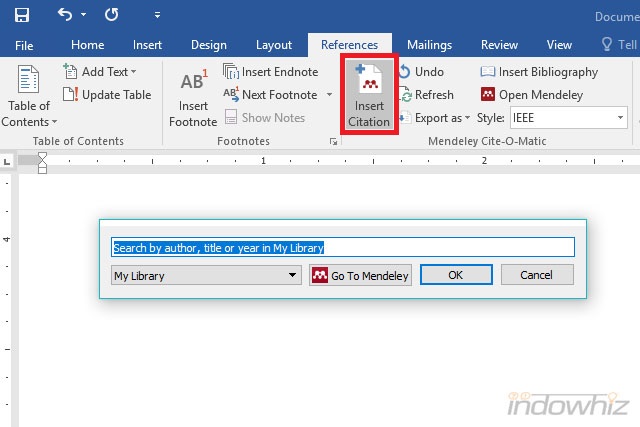Click the indent marker on horizontal ruler
Image resolution: width=640 pixels, height=427 pixels.
tap(42, 163)
